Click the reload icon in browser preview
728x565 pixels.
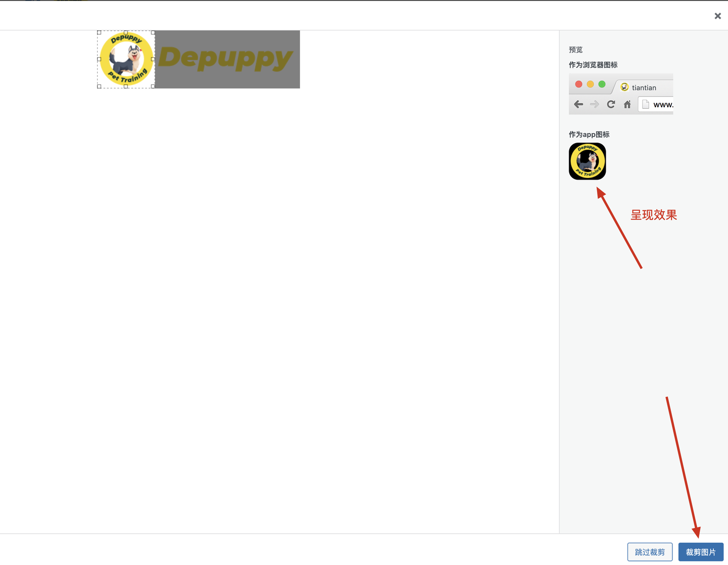click(611, 104)
